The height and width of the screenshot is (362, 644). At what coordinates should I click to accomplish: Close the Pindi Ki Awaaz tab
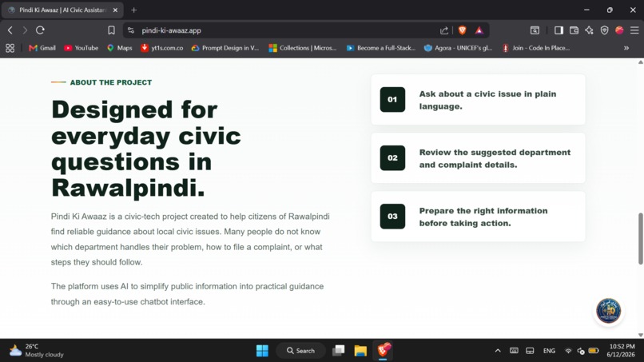(x=115, y=10)
